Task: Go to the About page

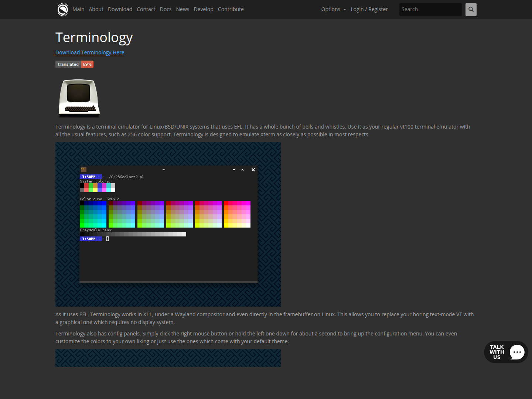Action: tap(96, 9)
